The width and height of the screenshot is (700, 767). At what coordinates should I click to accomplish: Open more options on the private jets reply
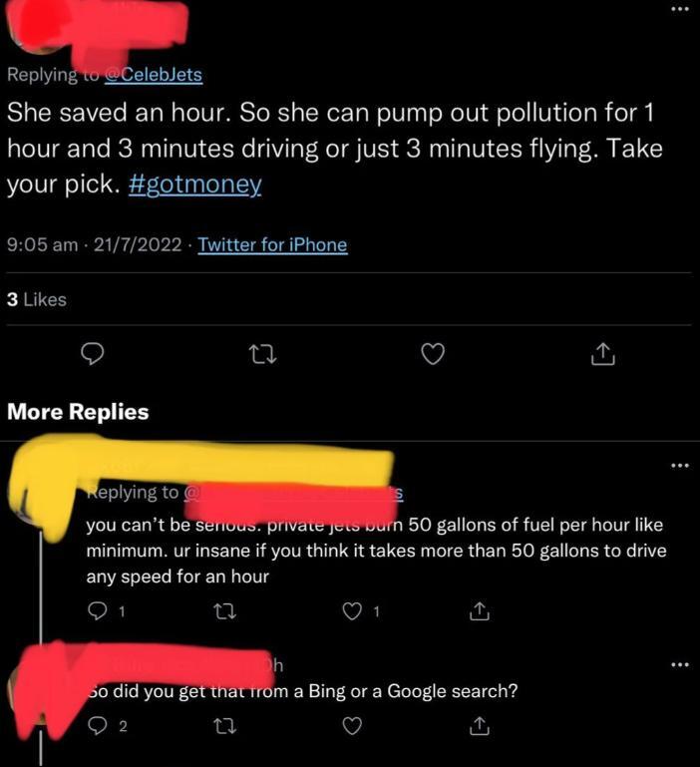[679, 465]
